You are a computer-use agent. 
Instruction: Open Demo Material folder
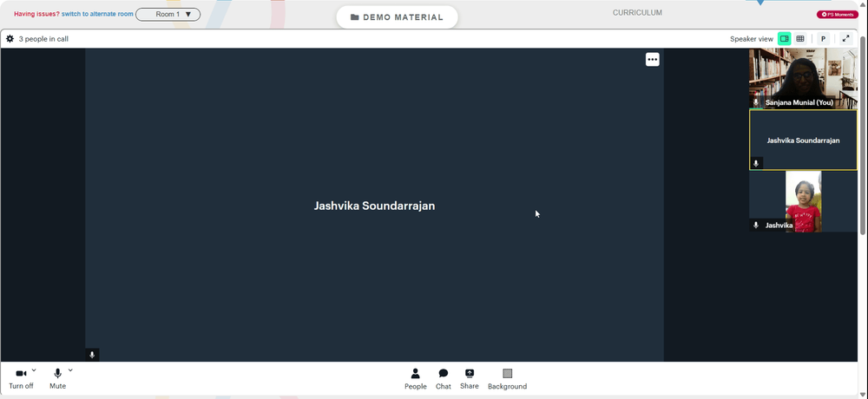click(397, 17)
